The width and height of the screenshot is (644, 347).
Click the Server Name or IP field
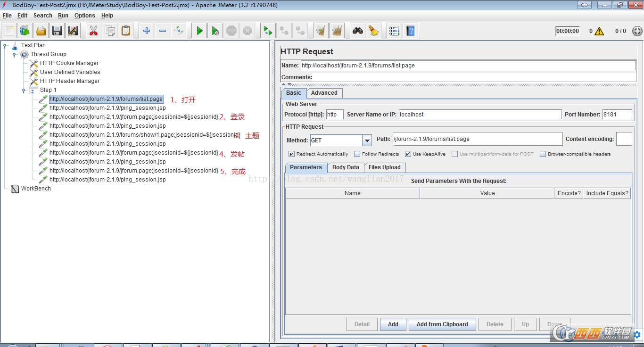480,115
